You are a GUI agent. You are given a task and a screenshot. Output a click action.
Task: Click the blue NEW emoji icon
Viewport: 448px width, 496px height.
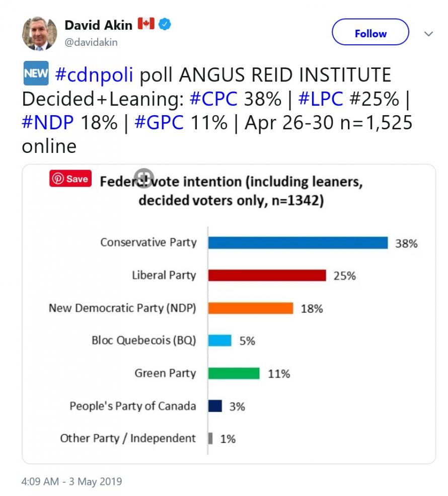[x=35, y=74]
